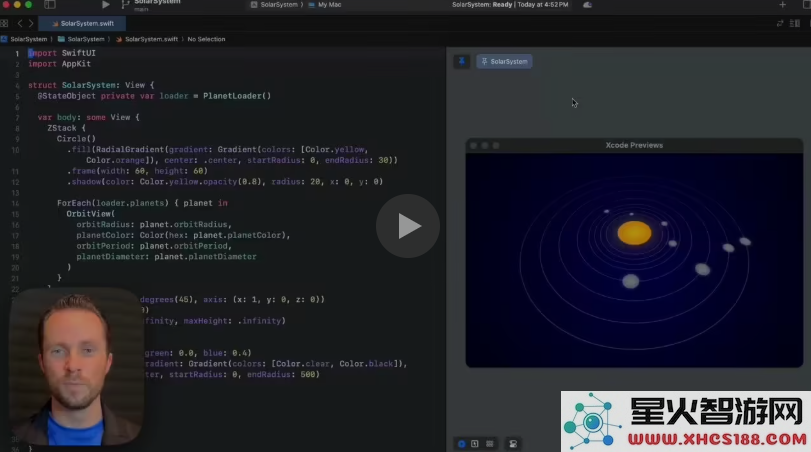Open the related items grid icon
Viewport: 811px width, 452px height.
pos(4,23)
